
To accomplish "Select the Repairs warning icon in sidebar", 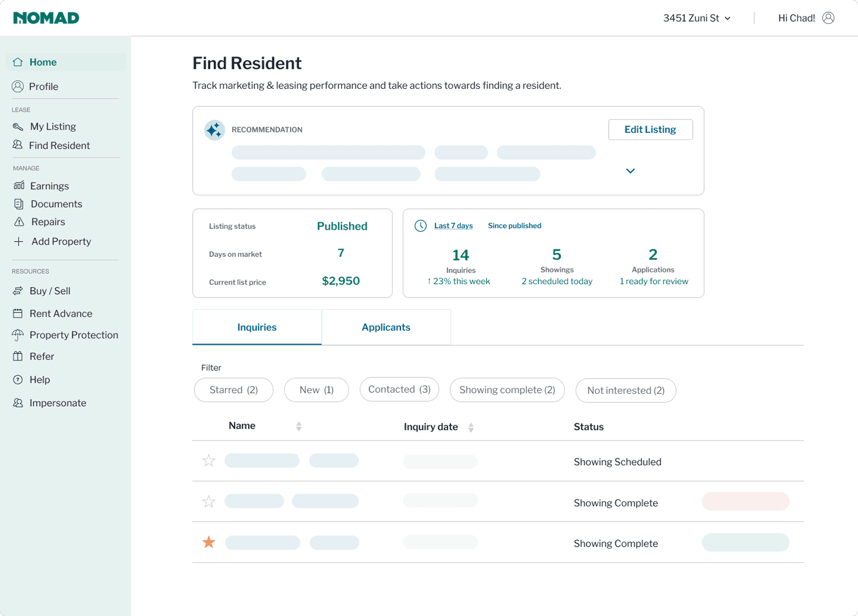I will click(18, 222).
